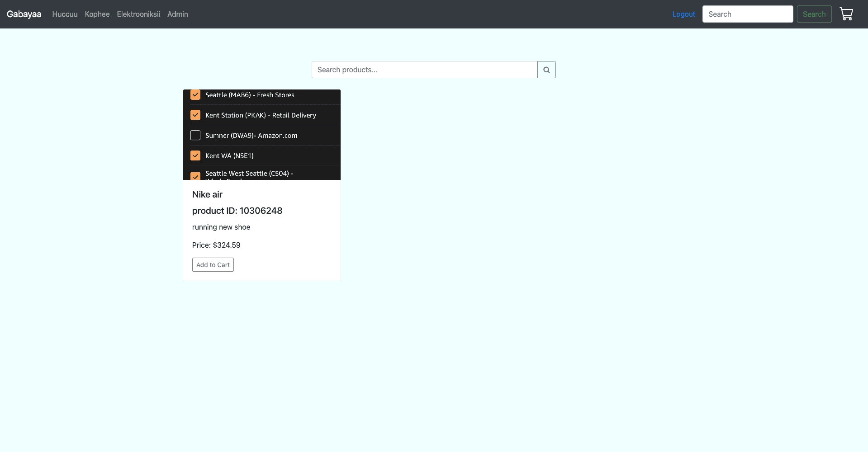Uncheck the Kent WA (NSE1) checkbox
Viewport: 868px width, 452px height.
pos(195,156)
